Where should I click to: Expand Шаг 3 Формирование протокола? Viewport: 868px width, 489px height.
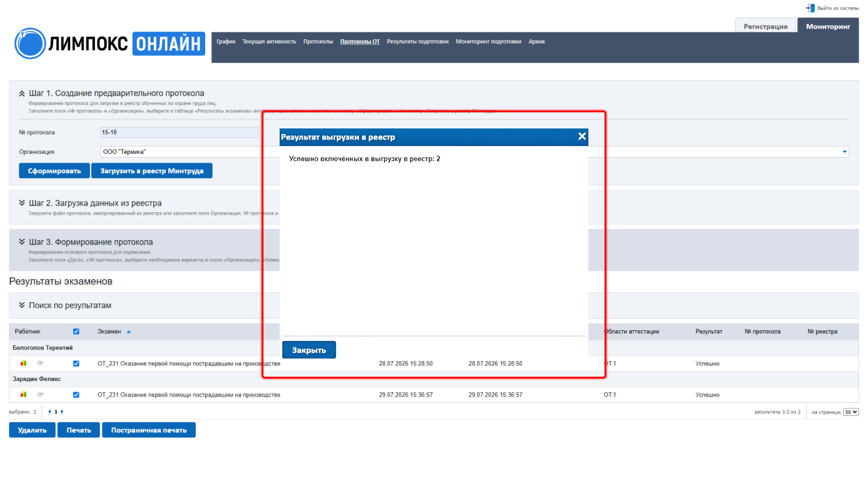[x=22, y=242]
